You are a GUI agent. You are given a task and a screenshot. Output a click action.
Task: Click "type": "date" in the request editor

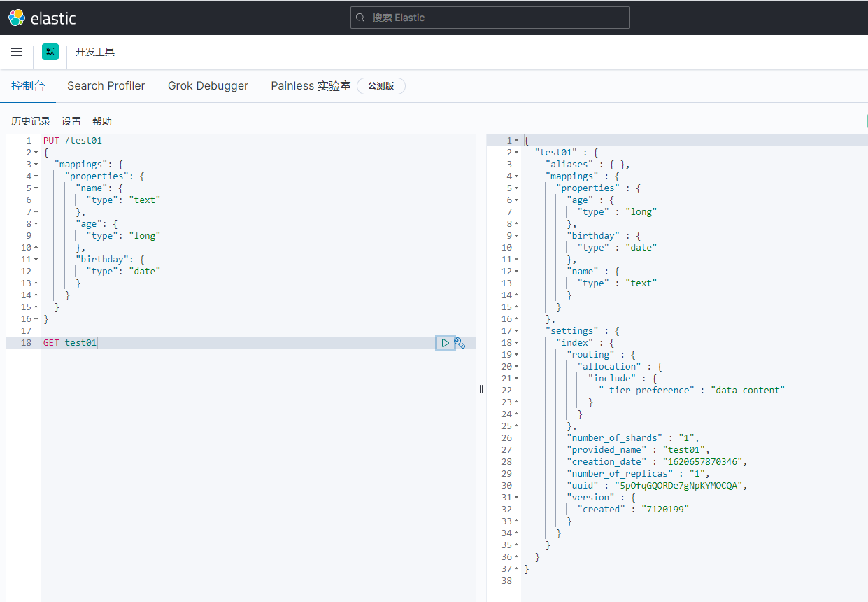tap(124, 272)
